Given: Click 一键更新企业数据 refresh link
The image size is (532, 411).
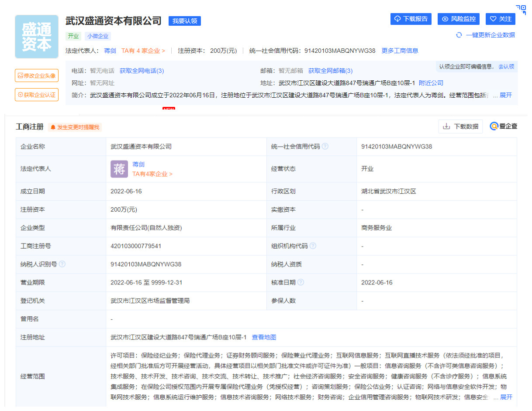Looking at the screenshot, I should 486,35.
